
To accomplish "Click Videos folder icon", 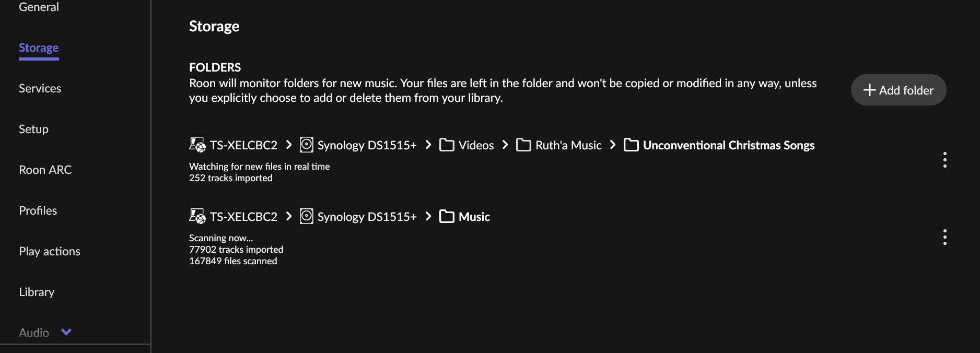I will tap(447, 145).
